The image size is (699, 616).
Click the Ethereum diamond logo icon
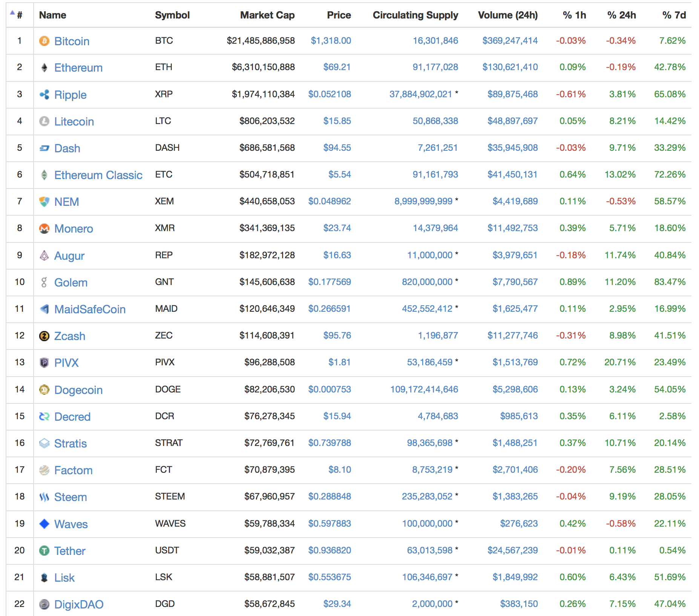pos(44,67)
